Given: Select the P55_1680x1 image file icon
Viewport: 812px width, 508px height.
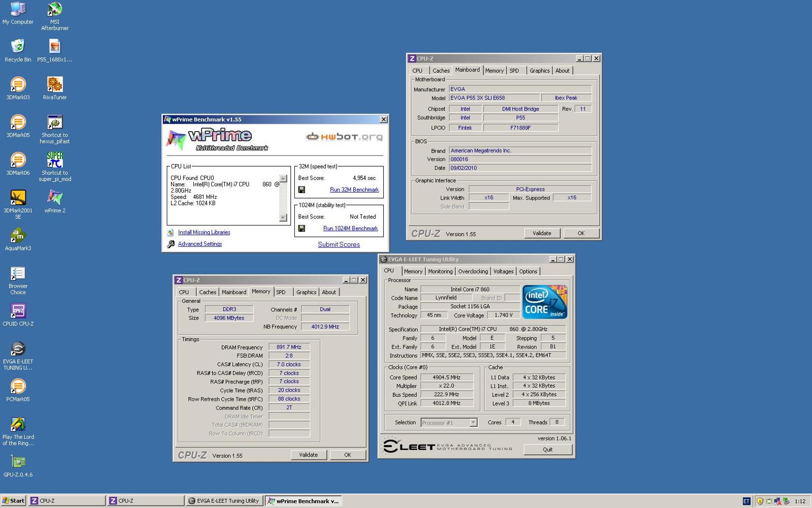Looking at the screenshot, I should point(55,50).
